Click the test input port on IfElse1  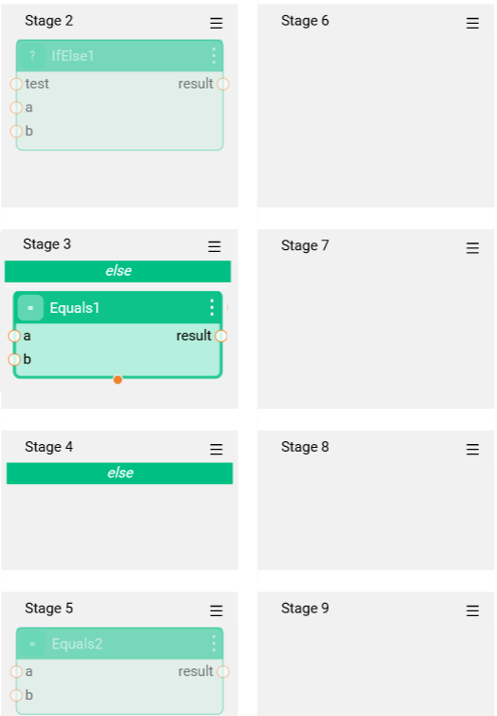pos(16,84)
